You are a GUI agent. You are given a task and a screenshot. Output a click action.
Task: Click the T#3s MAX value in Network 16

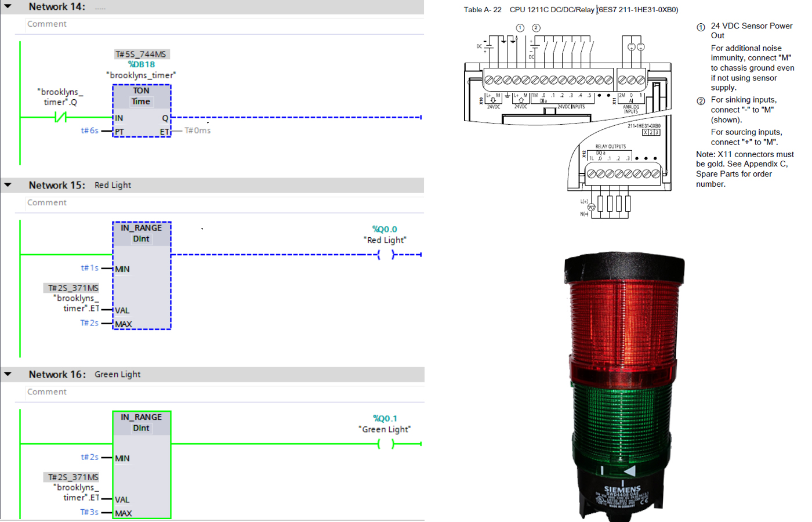coord(89,512)
